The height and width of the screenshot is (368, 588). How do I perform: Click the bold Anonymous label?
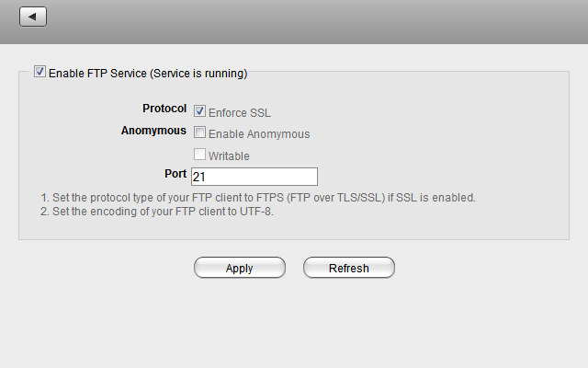click(x=153, y=131)
